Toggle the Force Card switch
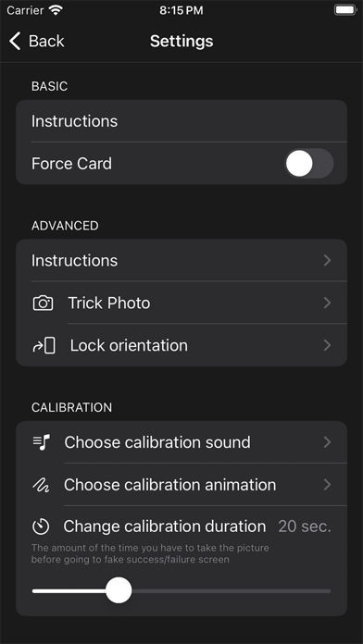Viewport: 363px width, 644px height. [309, 164]
